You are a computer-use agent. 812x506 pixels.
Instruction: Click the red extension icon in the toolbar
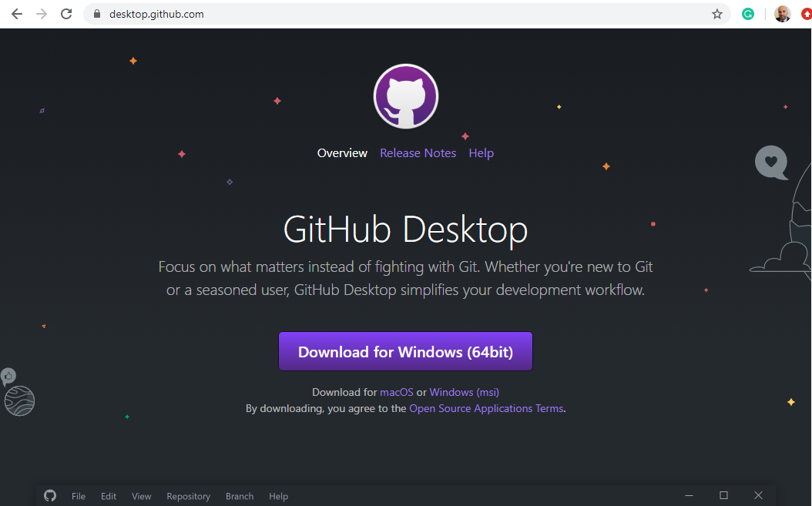click(x=806, y=13)
